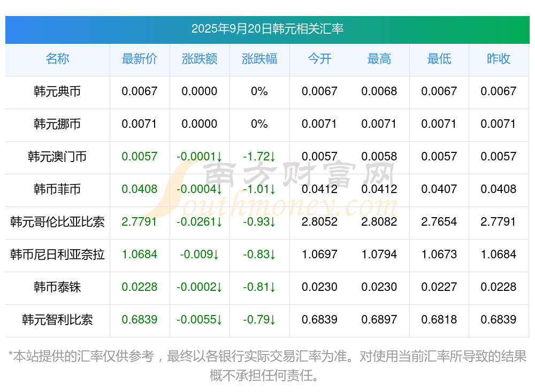Select the 韩币泰铢 row name
This screenshot has height=392, width=535.
[57, 287]
